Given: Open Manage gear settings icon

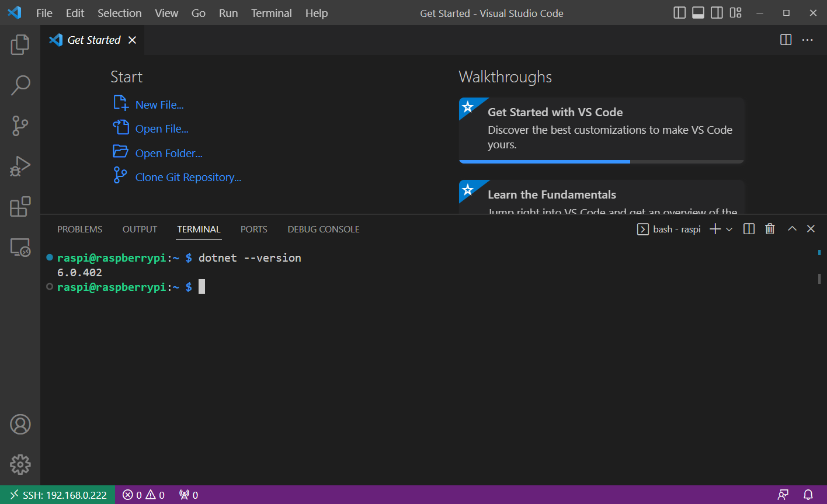Looking at the screenshot, I should pyautogui.click(x=20, y=465).
